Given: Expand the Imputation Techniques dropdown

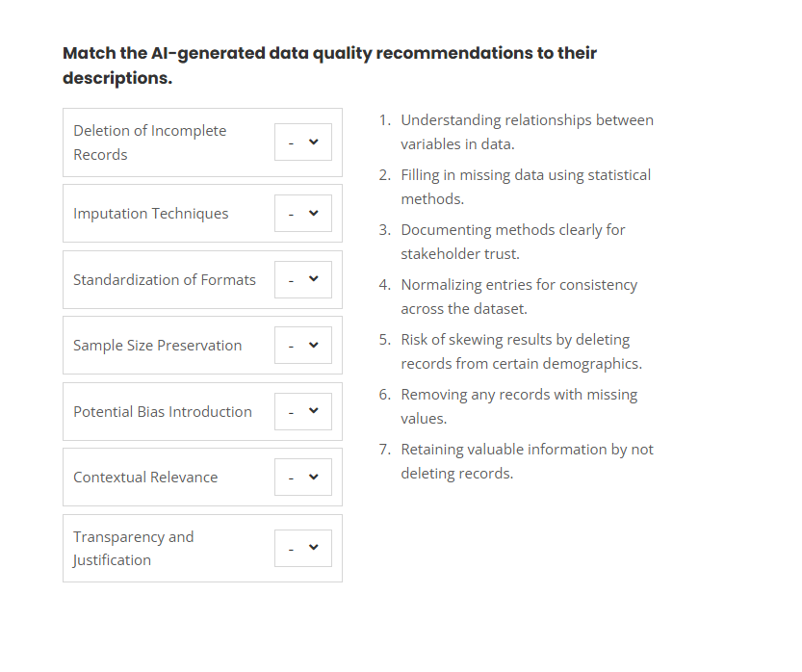Looking at the screenshot, I should (302, 213).
